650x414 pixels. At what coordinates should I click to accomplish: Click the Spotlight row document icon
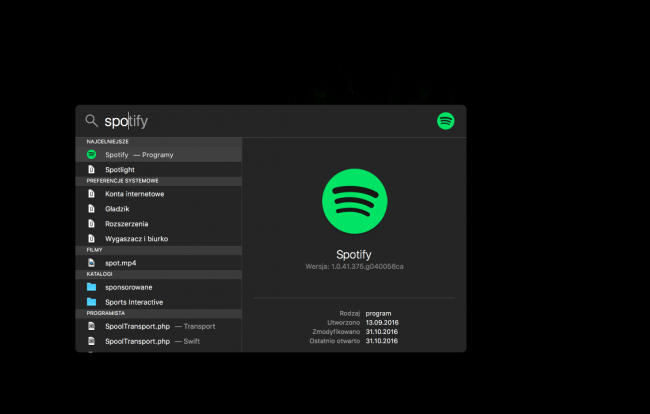click(x=92, y=169)
